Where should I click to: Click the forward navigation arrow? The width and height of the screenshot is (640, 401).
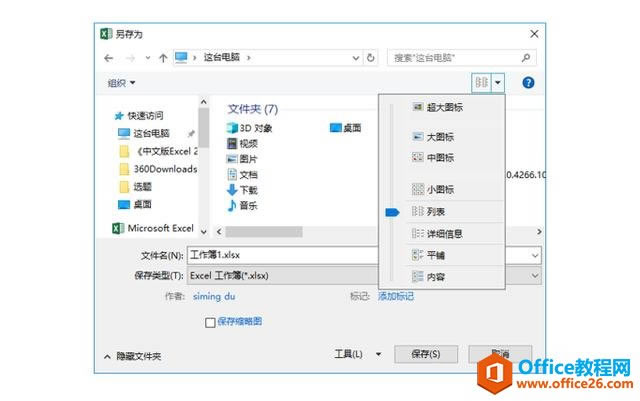(x=130, y=58)
